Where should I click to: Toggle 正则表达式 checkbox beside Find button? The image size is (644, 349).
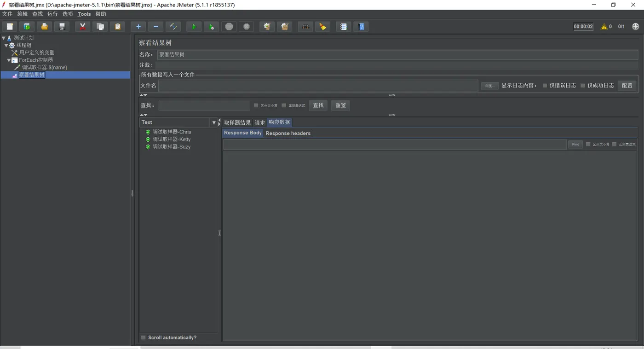click(x=614, y=144)
